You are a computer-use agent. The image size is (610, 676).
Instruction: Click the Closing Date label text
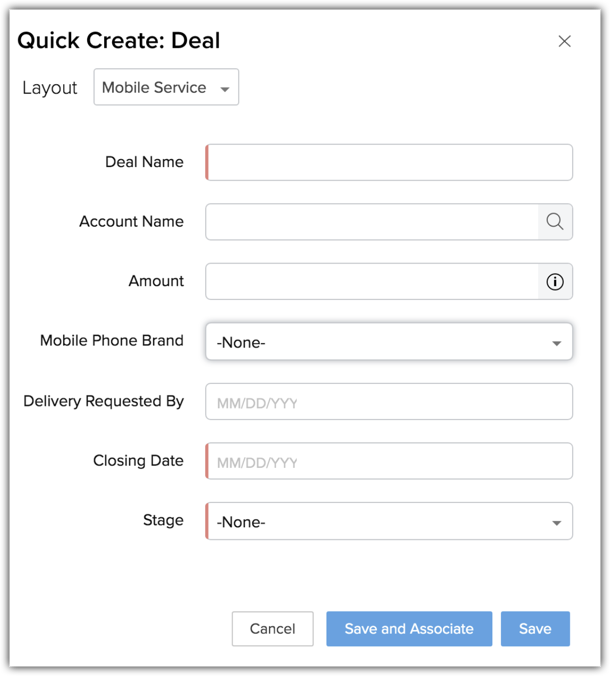(x=138, y=461)
